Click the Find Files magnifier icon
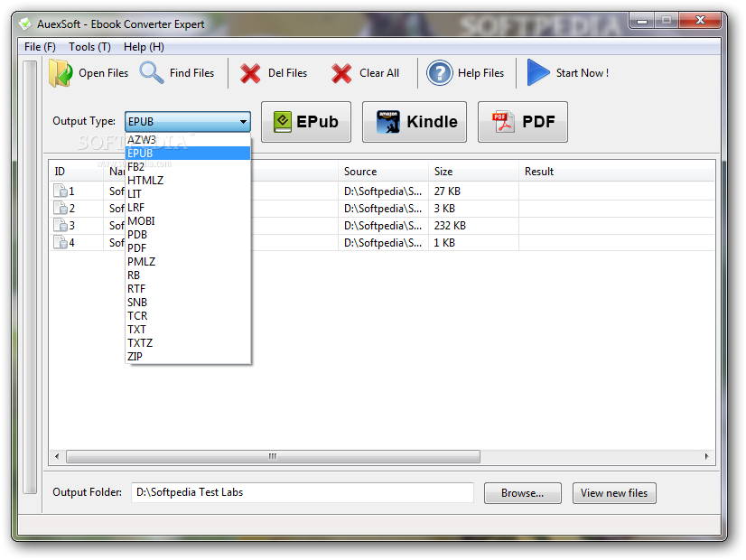 click(152, 73)
